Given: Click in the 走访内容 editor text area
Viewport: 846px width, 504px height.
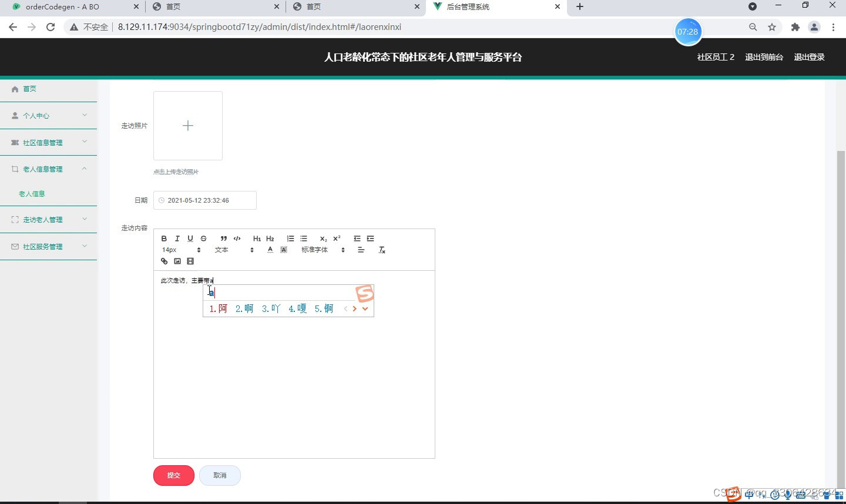Looking at the screenshot, I should [x=294, y=364].
